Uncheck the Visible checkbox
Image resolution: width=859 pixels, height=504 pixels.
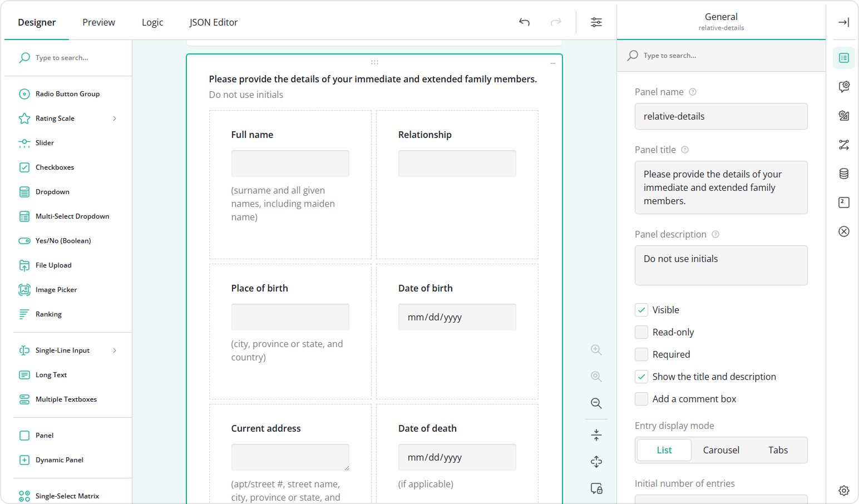[641, 309]
